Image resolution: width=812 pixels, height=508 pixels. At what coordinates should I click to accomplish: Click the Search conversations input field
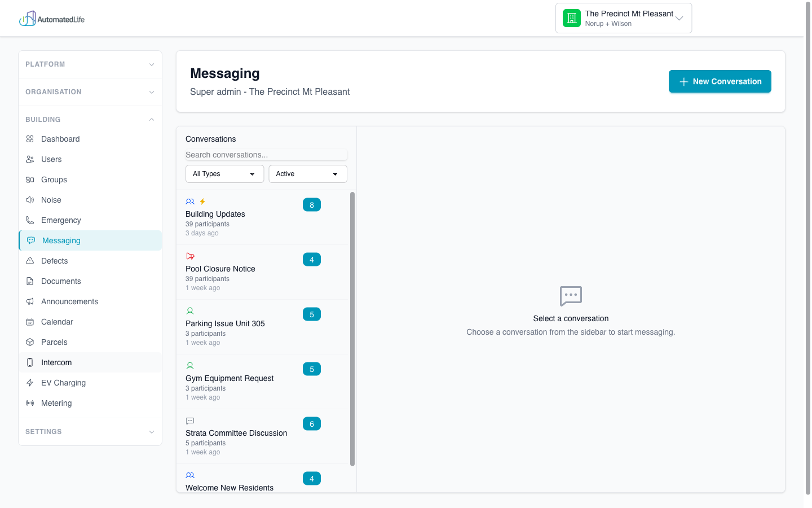[266, 155]
